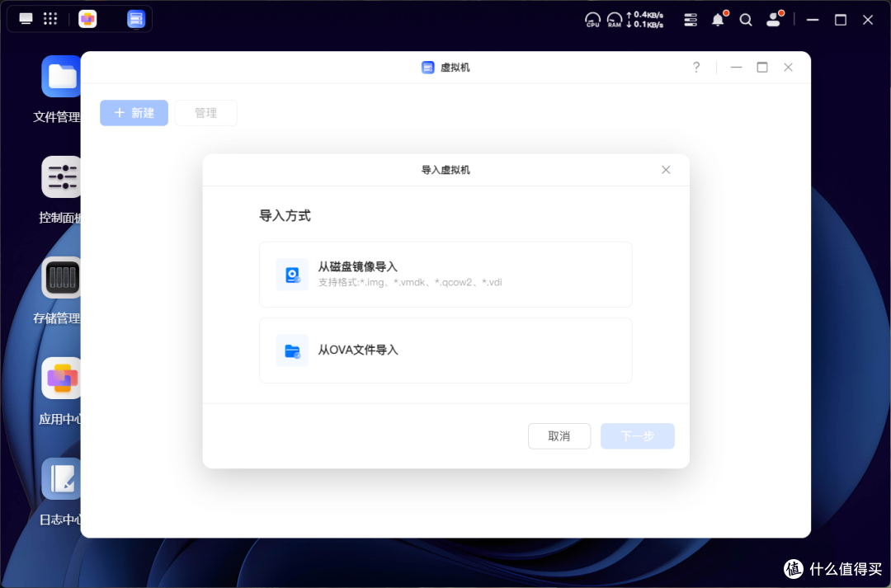Check the CPU usage indicator
The image size is (891, 588).
tap(592, 20)
